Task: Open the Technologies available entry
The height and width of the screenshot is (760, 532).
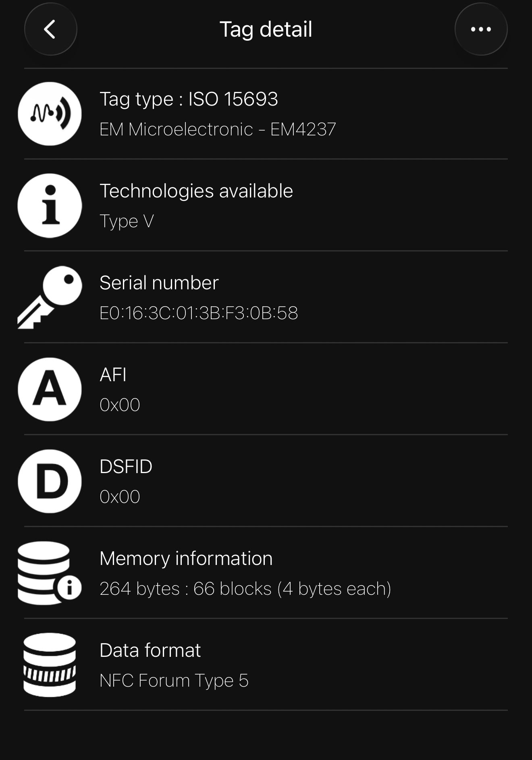Action: (x=266, y=206)
